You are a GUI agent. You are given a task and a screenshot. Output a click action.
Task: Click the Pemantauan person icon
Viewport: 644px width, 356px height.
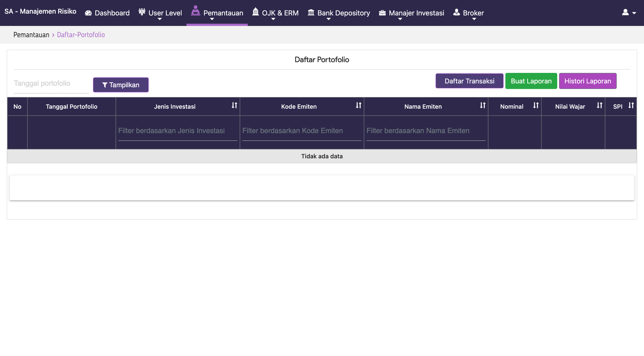tap(195, 11)
